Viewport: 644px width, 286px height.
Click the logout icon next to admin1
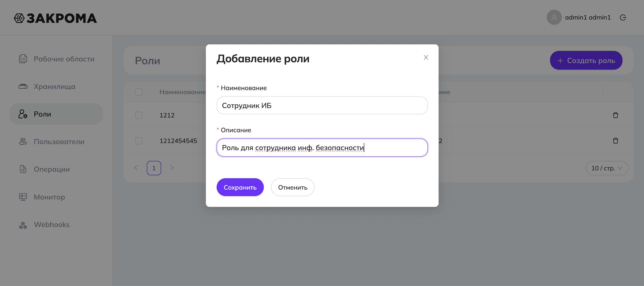[x=623, y=17]
